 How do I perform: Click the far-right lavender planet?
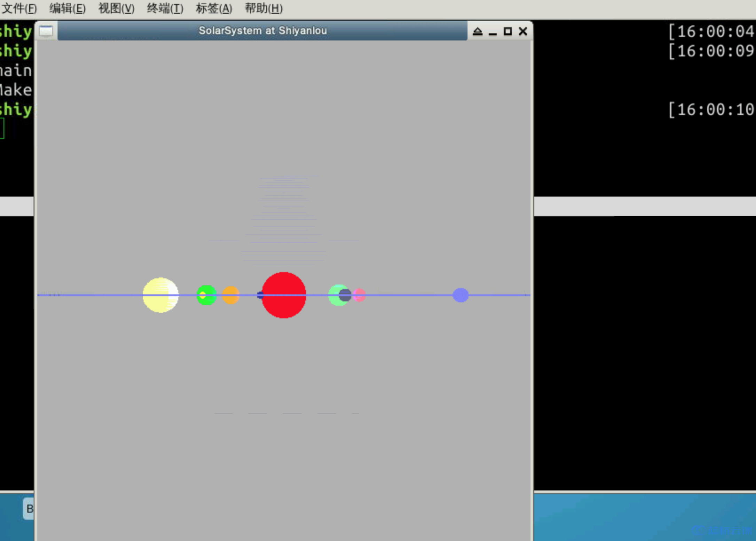[x=460, y=295]
